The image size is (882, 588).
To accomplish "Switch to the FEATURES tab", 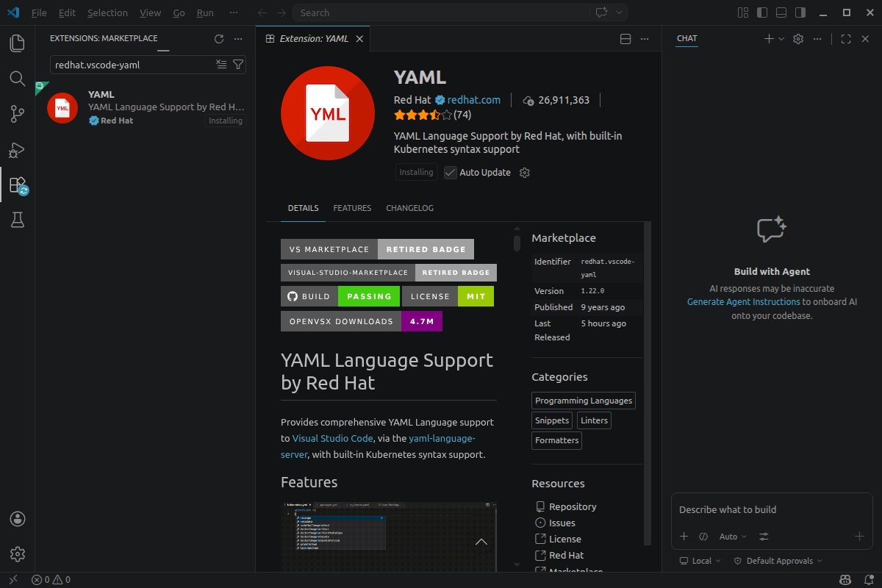I will coord(352,208).
